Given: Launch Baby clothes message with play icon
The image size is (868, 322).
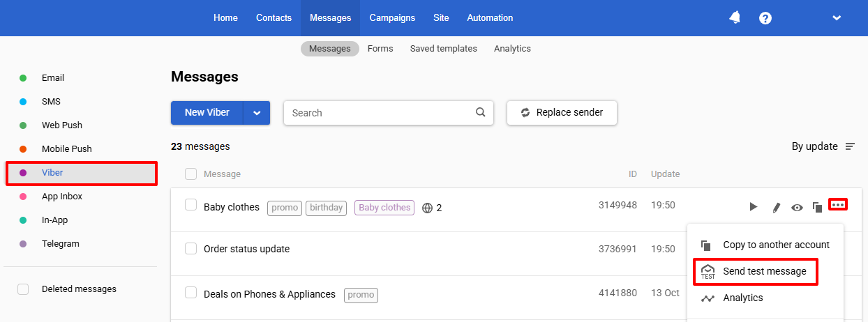Looking at the screenshot, I should 753,207.
